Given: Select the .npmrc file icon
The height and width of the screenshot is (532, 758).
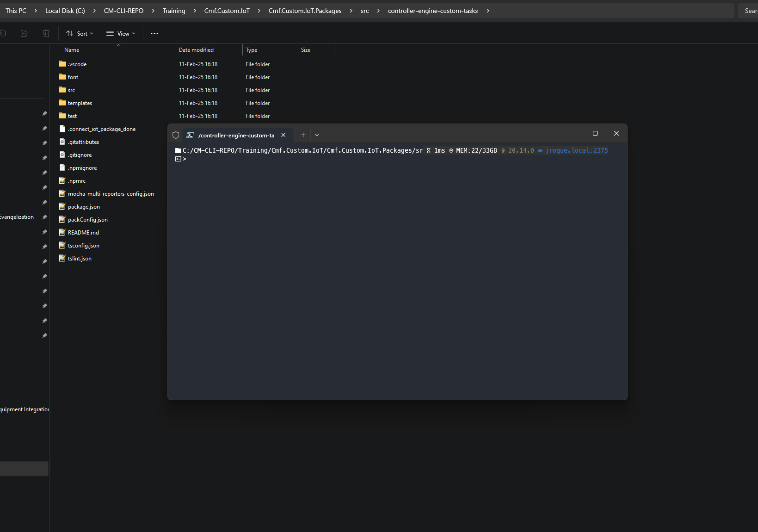Looking at the screenshot, I should tap(62, 180).
